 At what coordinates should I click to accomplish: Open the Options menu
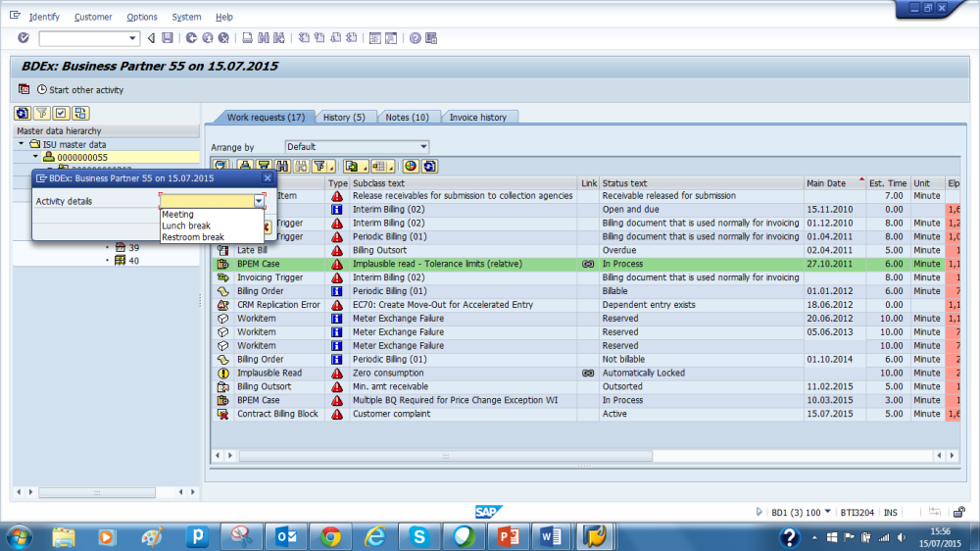[142, 17]
